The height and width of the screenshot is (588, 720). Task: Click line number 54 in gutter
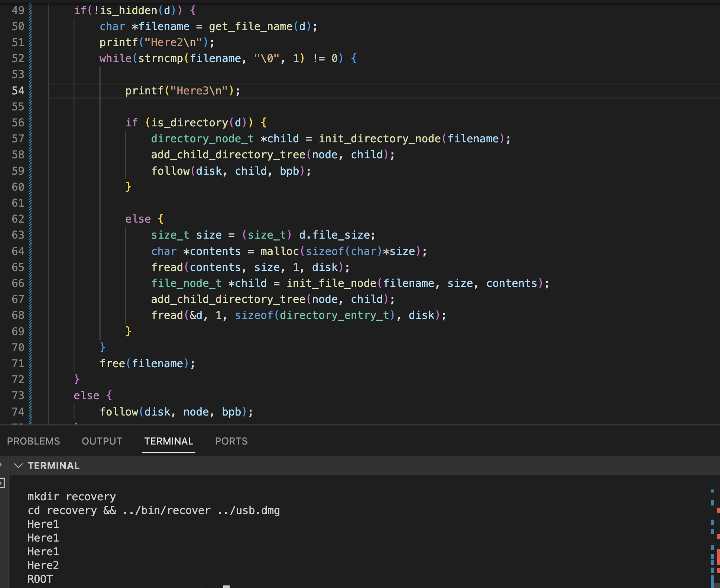(17, 91)
